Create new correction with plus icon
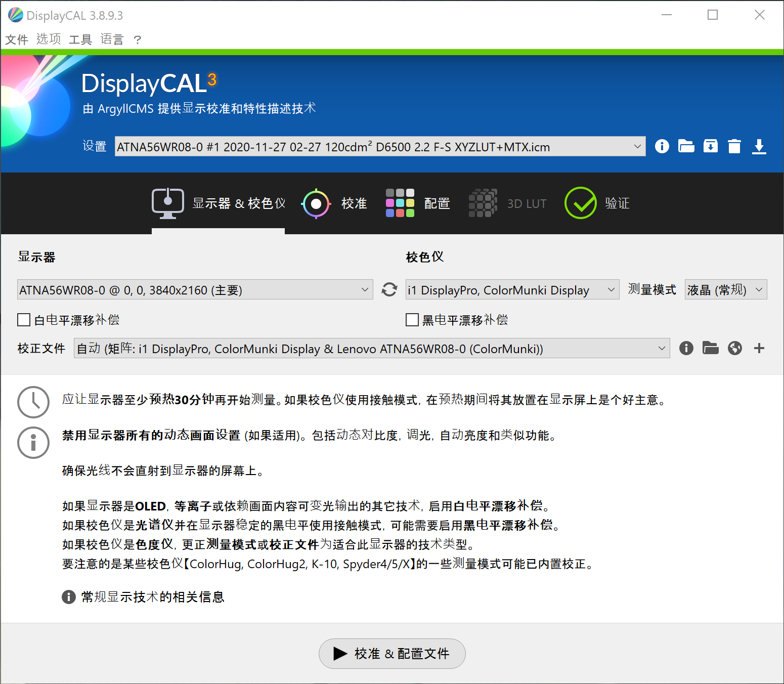Viewport: 784px width, 684px height. coord(759,348)
